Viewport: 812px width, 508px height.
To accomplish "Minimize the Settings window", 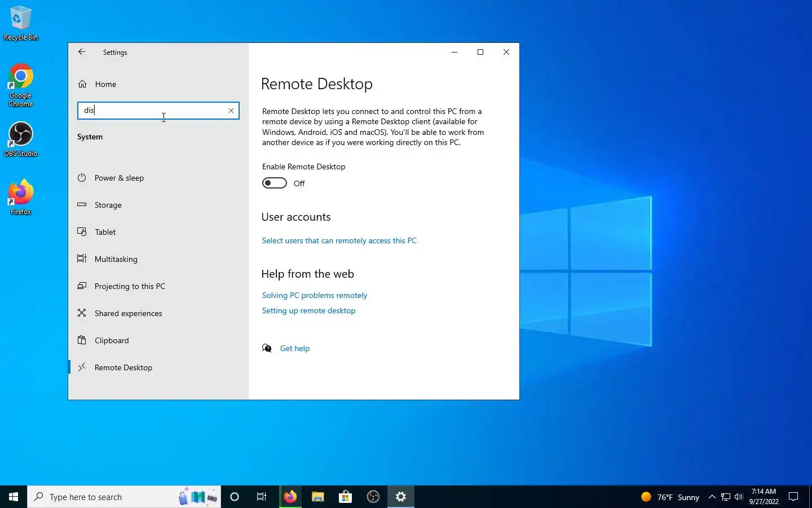I will pos(454,52).
